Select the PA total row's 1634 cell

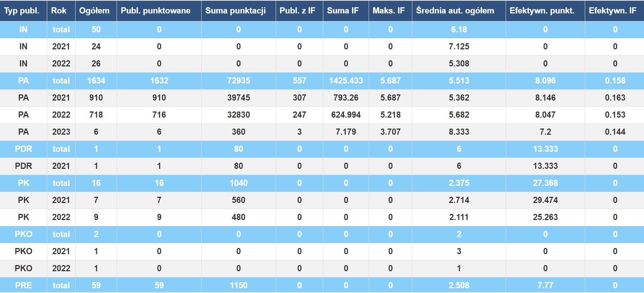[x=96, y=81]
